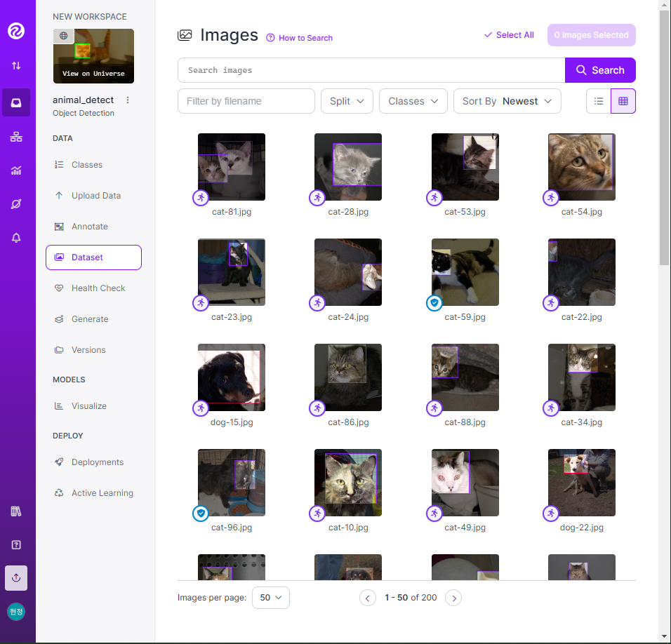This screenshot has width=671, height=644.
Task: Click the train-set badge on cat-10.jpg
Action: point(317,513)
